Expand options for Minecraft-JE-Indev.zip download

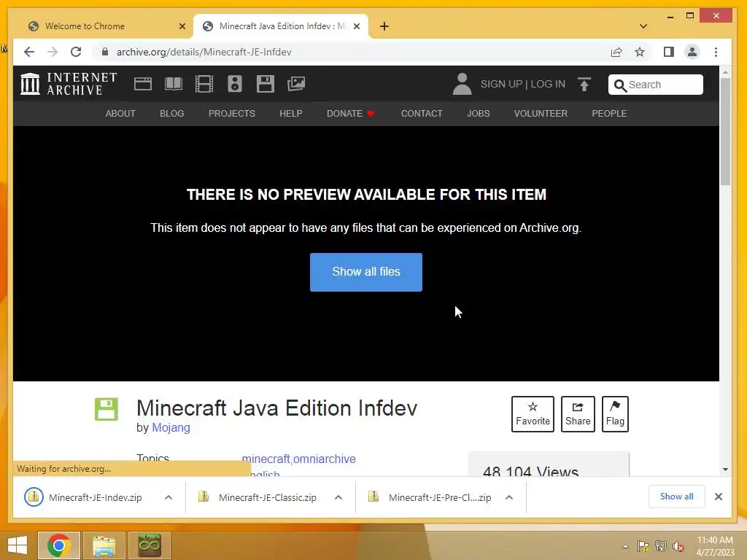pos(169,497)
